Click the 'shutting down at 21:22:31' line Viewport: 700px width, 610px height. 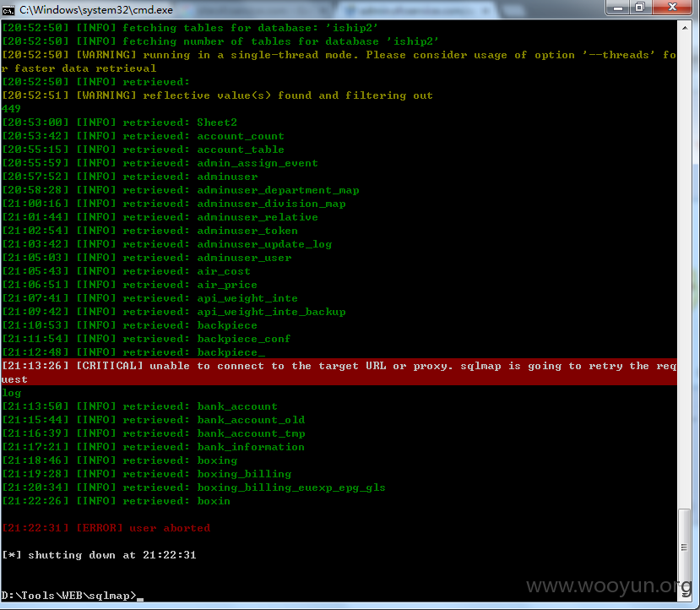pyautogui.click(x=99, y=555)
